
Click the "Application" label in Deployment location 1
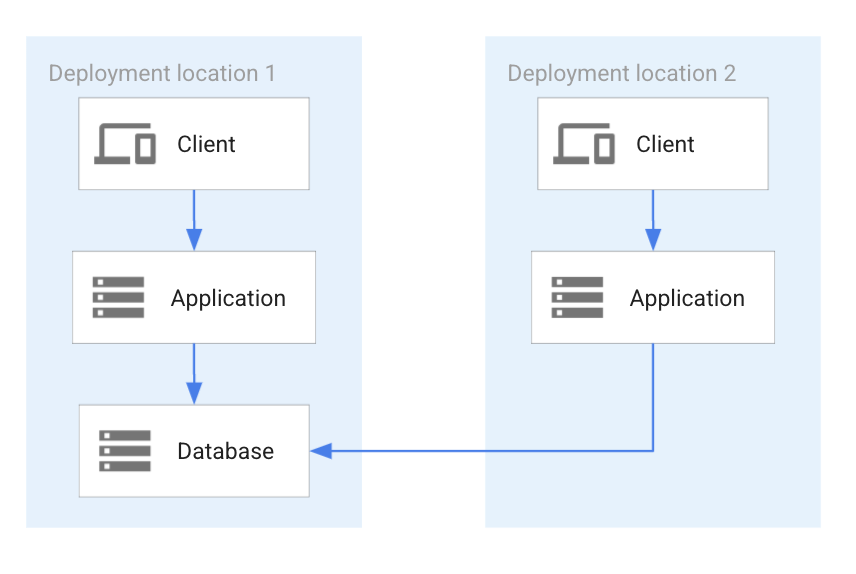pos(228,299)
